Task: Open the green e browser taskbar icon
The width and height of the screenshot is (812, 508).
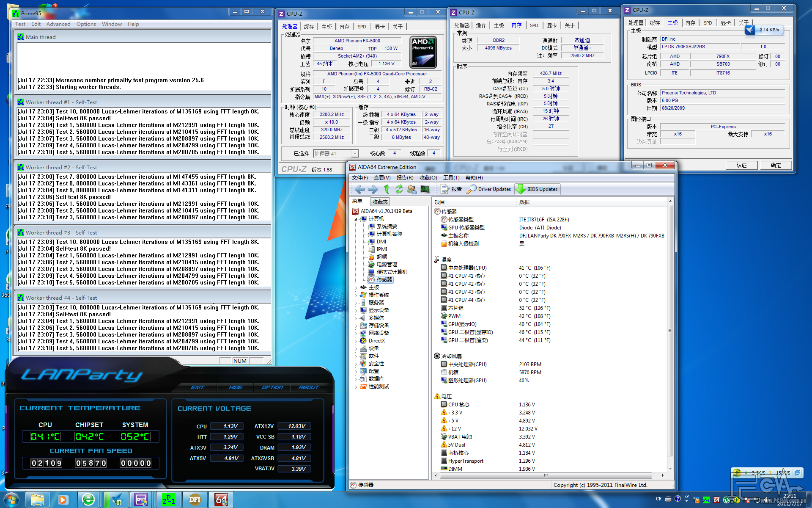Action: tap(88, 500)
